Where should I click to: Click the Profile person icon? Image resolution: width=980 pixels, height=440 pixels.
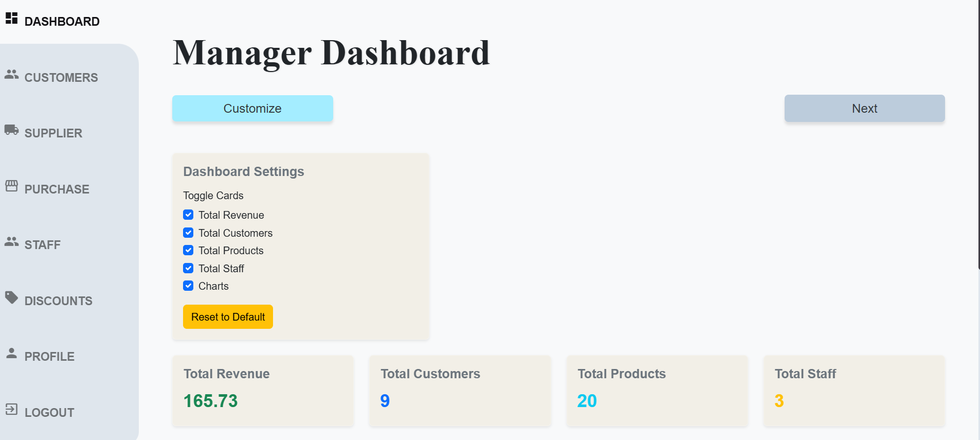11,353
